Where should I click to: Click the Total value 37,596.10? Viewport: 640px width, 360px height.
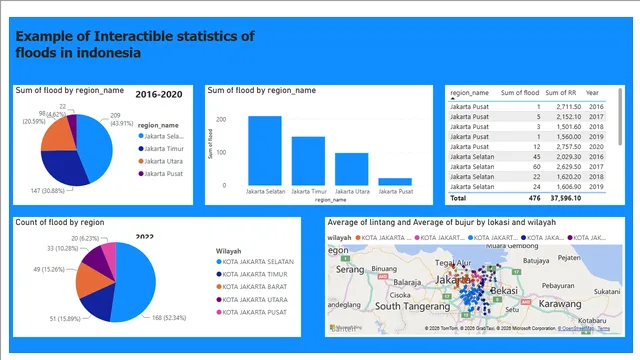(x=566, y=198)
